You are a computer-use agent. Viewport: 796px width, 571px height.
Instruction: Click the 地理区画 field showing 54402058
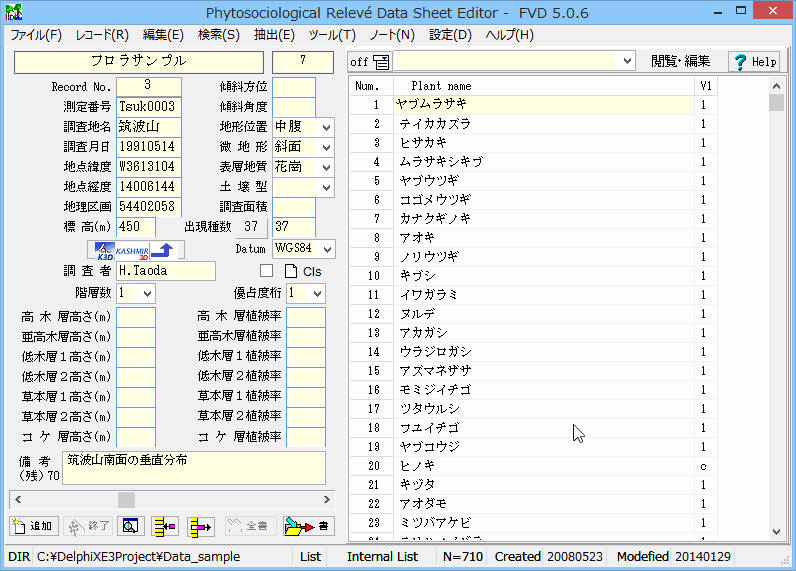pos(149,207)
